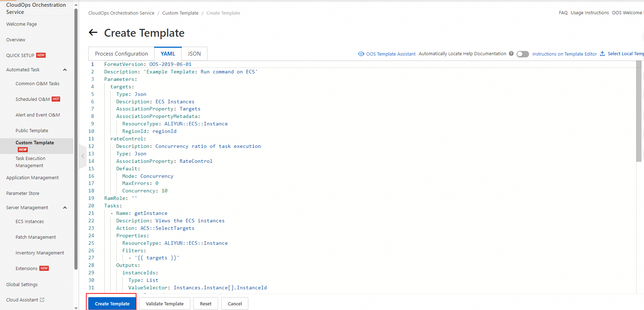Screen dimensions: 644x310
Task: Open Task Execution Management
Action: 30,162
